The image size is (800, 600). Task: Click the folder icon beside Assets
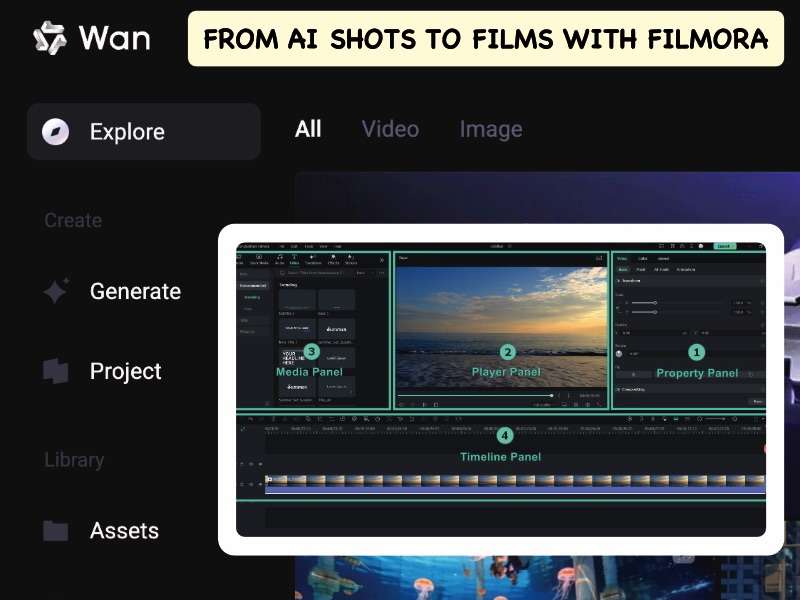tap(56, 531)
